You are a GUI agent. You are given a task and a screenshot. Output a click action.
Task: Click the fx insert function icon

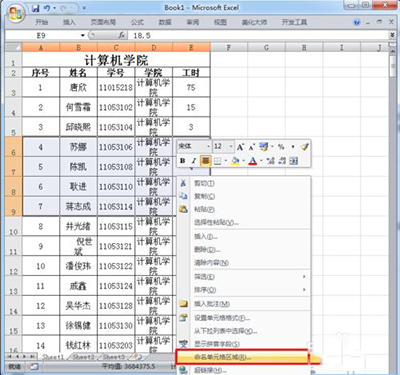[x=122, y=35]
